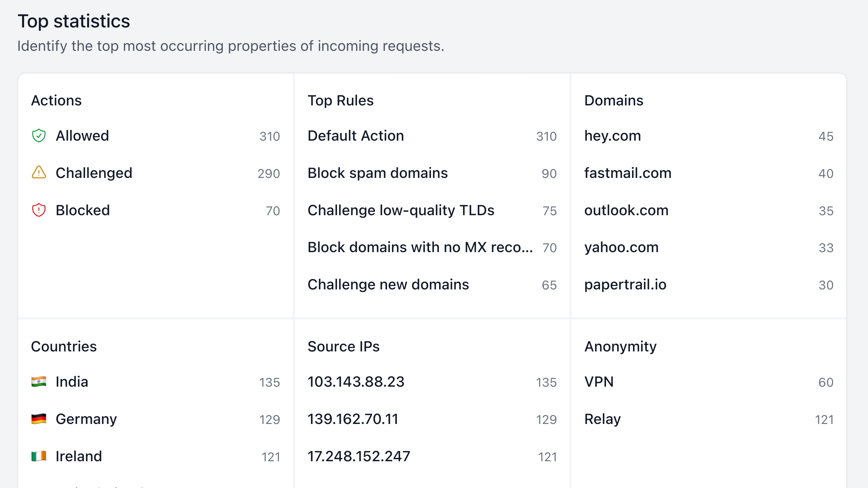Select the Default Action rule
Viewport: 868px width, 488px height.
coord(356,136)
